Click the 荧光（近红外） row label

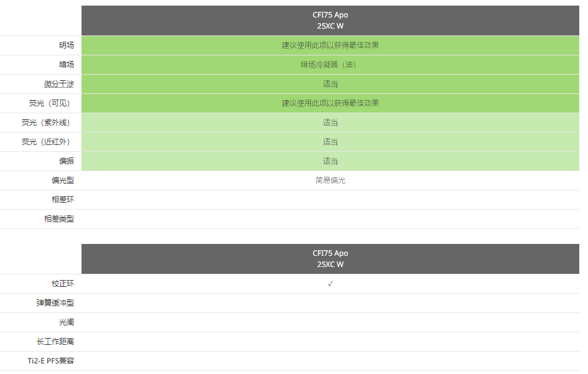48,142
